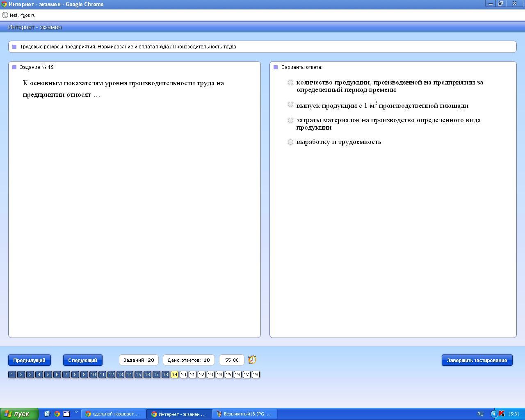Click the 'Варианты ответа:' heading
The image size is (525, 420).
302,67
